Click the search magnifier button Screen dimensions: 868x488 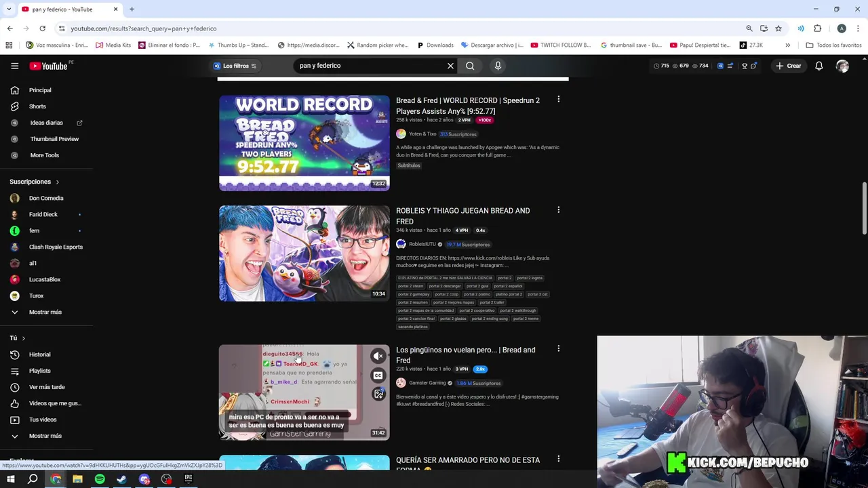(470, 66)
